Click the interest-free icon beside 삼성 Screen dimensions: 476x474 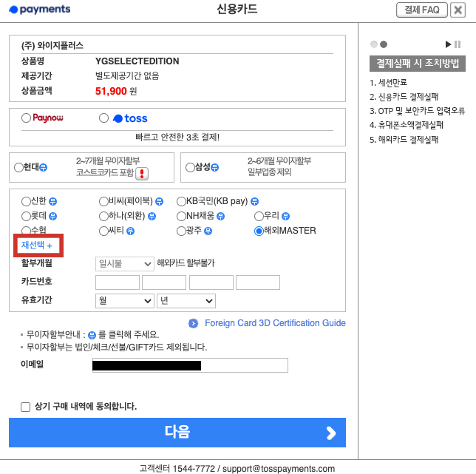click(215, 168)
